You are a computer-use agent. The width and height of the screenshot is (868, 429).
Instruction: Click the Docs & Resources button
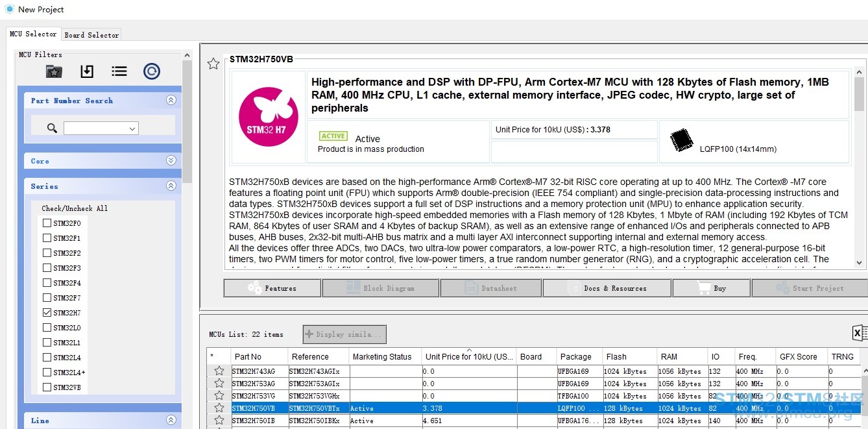click(x=607, y=288)
